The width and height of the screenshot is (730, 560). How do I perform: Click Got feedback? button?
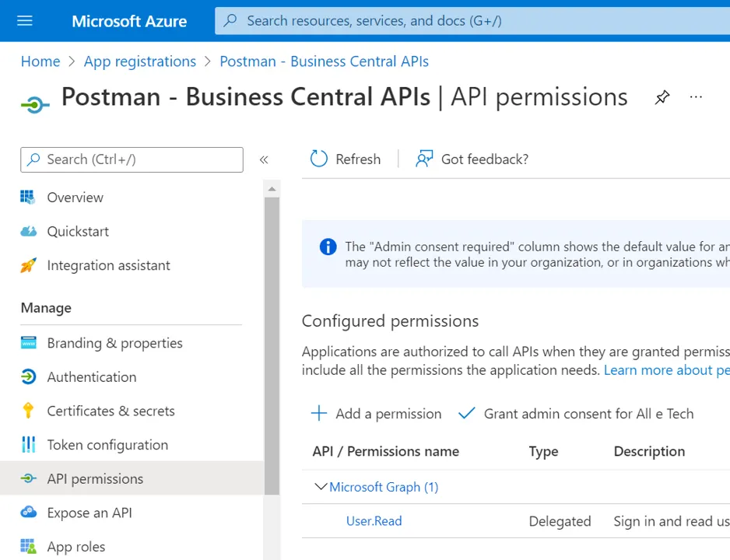(472, 159)
